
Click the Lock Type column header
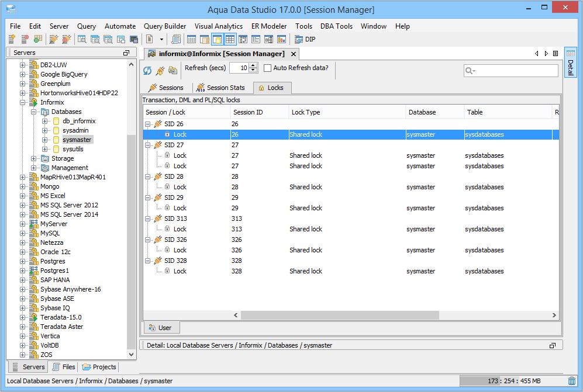point(347,112)
